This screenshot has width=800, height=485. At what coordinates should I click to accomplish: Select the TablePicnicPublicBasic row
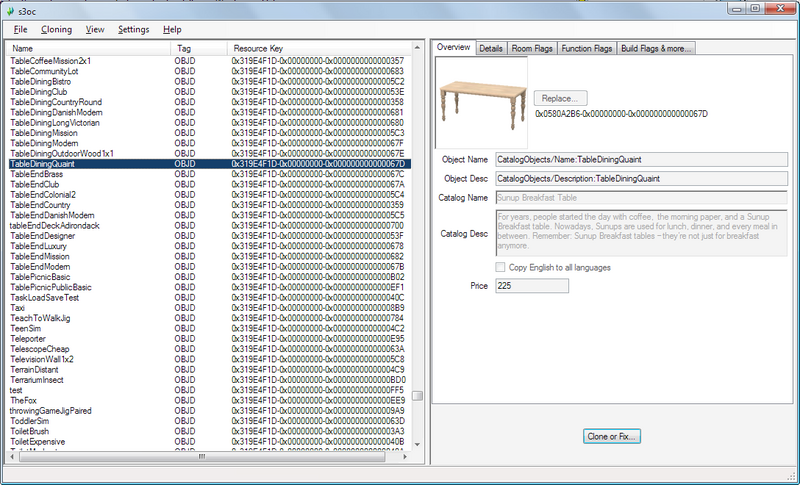coord(210,287)
